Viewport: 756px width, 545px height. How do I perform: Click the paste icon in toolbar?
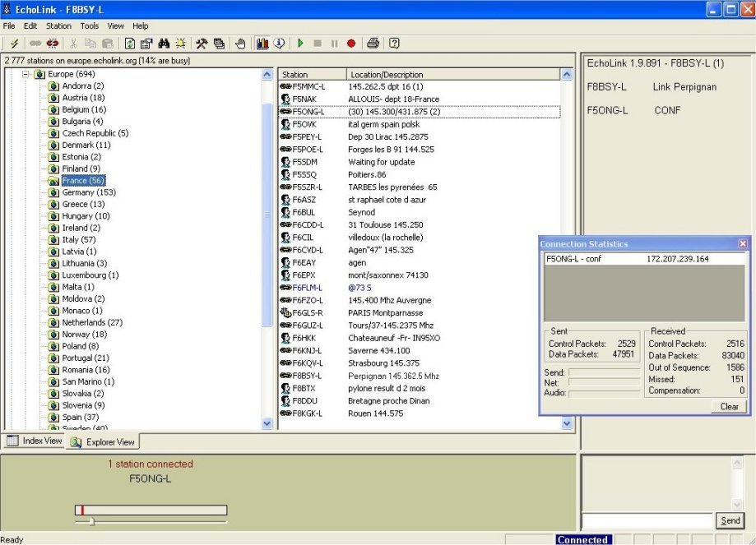pyautogui.click(x=108, y=44)
